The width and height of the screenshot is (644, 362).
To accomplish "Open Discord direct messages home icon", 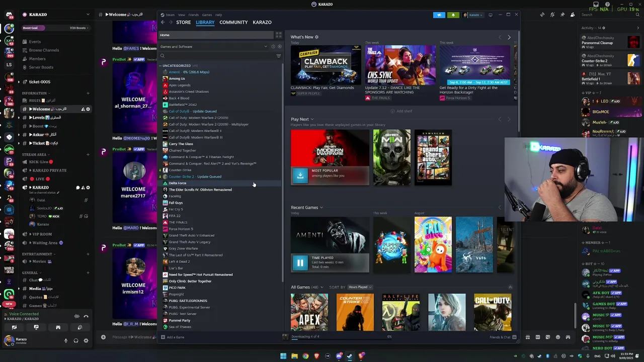I will pos(9,15).
